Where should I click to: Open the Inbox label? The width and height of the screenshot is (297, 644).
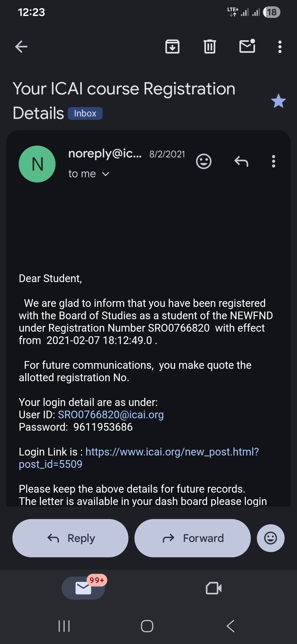[x=85, y=113]
